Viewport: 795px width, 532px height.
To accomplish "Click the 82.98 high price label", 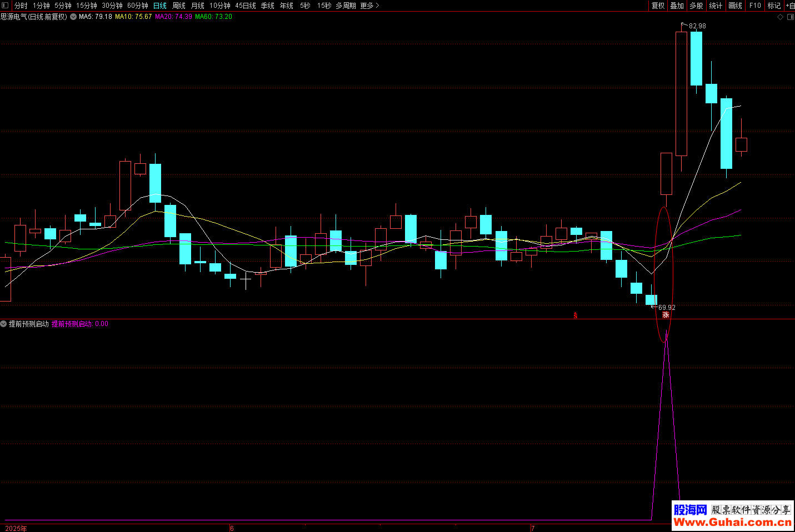I will [697, 26].
